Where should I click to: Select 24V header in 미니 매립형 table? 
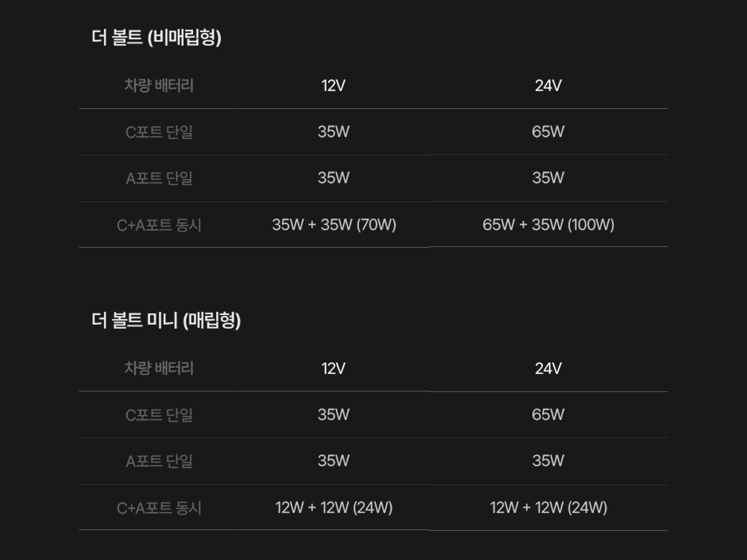click(548, 368)
